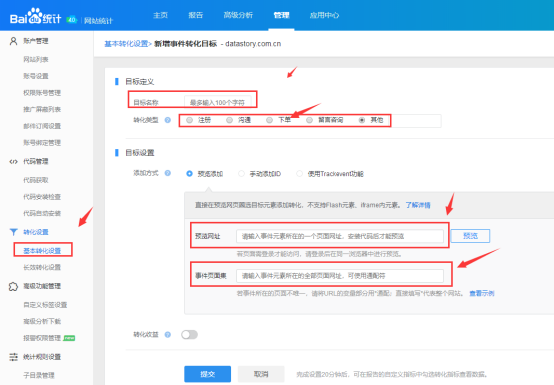554x385 pixels.
Task: Open 网站列表 in the sidebar
Action: click(36, 59)
